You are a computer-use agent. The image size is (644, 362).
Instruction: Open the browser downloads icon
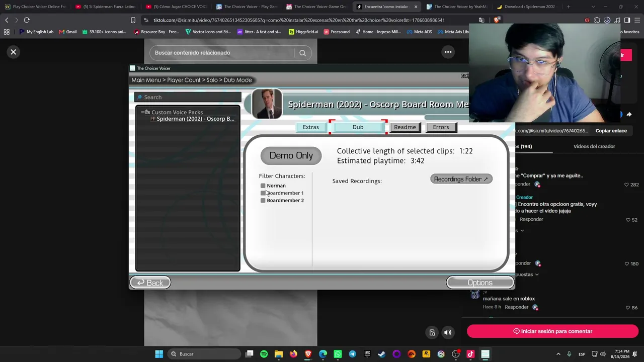[607, 20]
